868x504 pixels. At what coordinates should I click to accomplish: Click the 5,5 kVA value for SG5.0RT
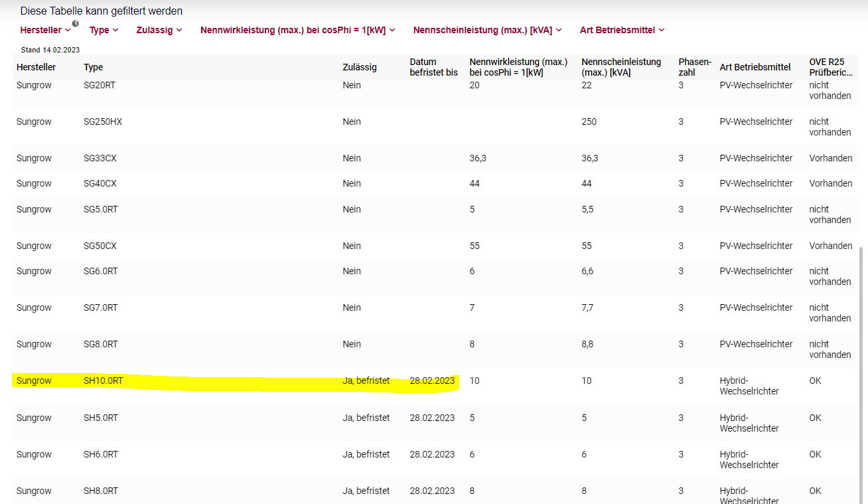[x=588, y=209]
